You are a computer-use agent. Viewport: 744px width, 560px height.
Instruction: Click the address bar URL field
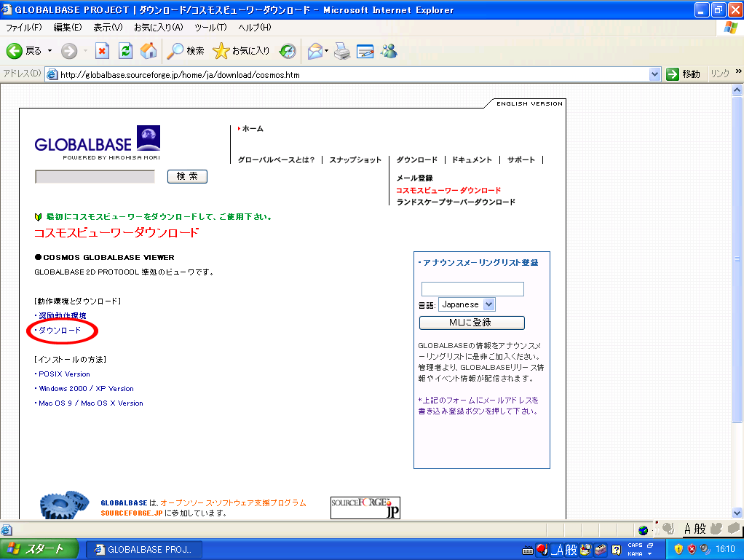(x=354, y=74)
